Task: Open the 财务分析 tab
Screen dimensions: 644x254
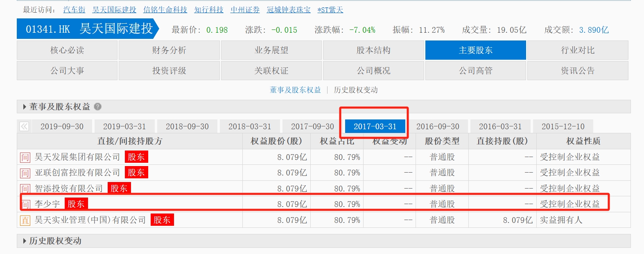Action: tap(169, 50)
